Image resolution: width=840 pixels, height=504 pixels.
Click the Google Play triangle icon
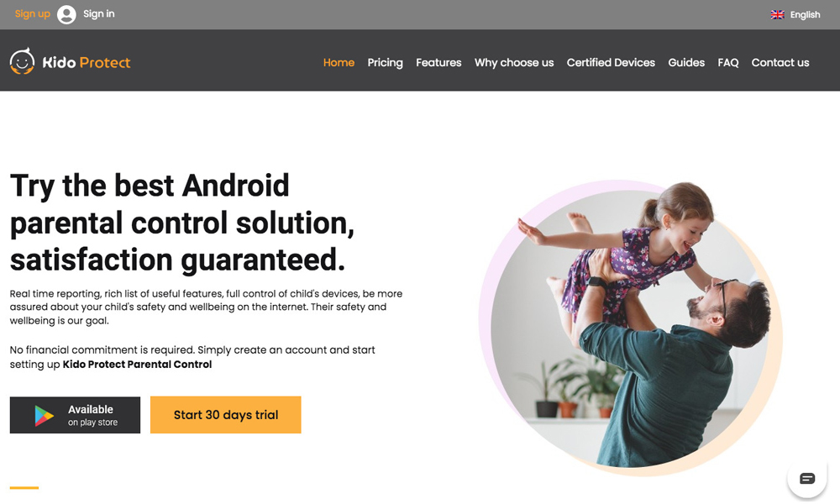tap(44, 416)
